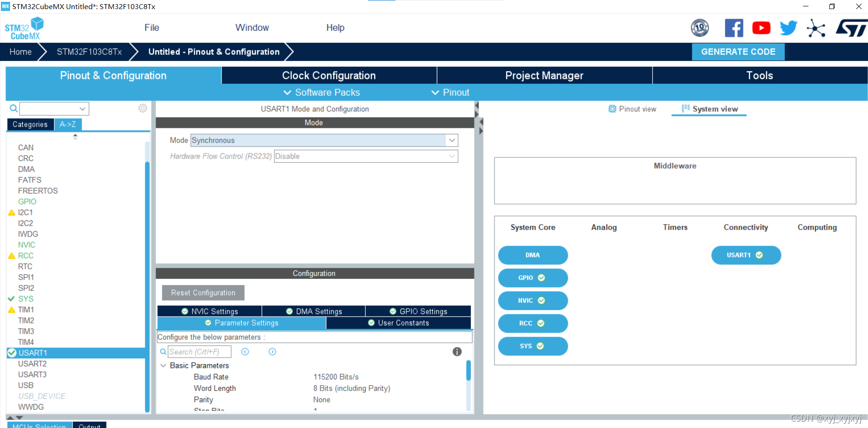This screenshot has height=428, width=868.
Task: Open the USART1 connectivity button
Action: coord(746,255)
